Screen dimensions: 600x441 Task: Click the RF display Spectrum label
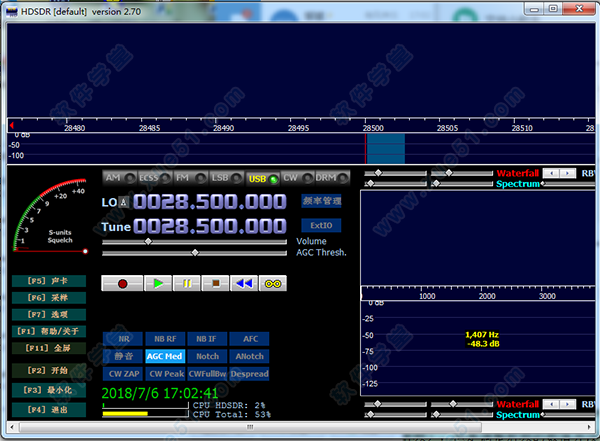[x=518, y=184]
